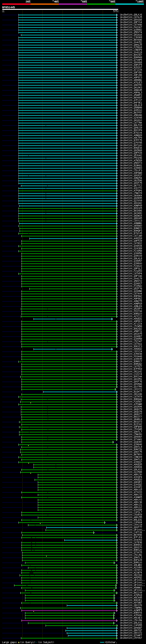Select the UniRef100_A9UED1 label

[131, 319]
